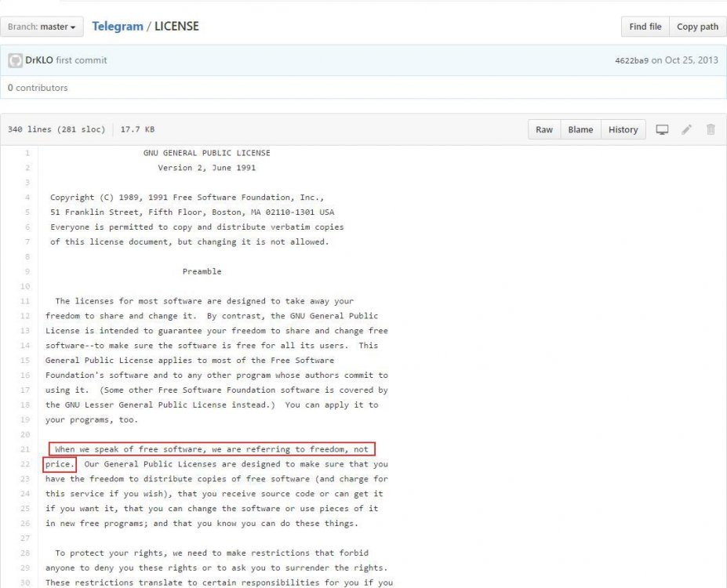Image resolution: width=727 pixels, height=588 pixels.
Task: Click line number 9 beside Preamble
Action: [27, 271]
